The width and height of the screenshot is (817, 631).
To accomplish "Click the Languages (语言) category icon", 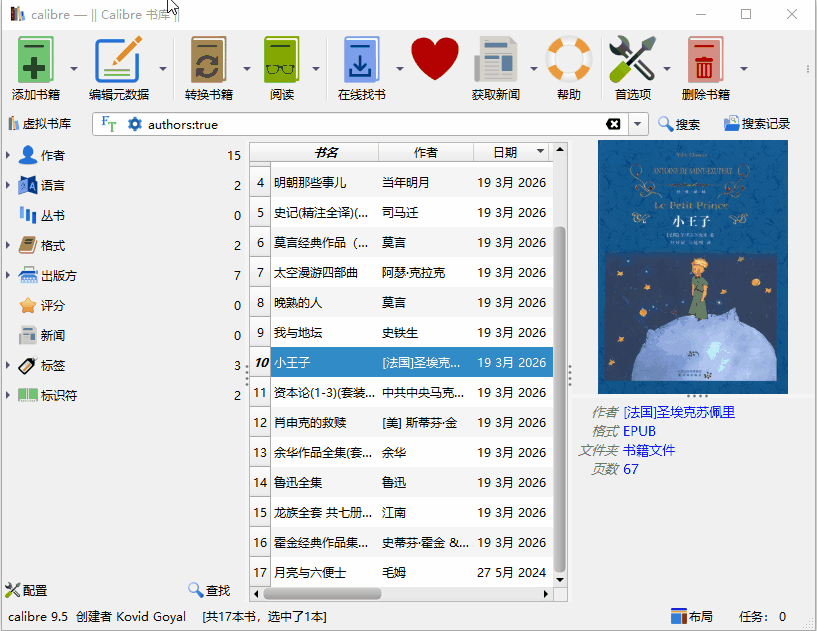I will (28, 185).
